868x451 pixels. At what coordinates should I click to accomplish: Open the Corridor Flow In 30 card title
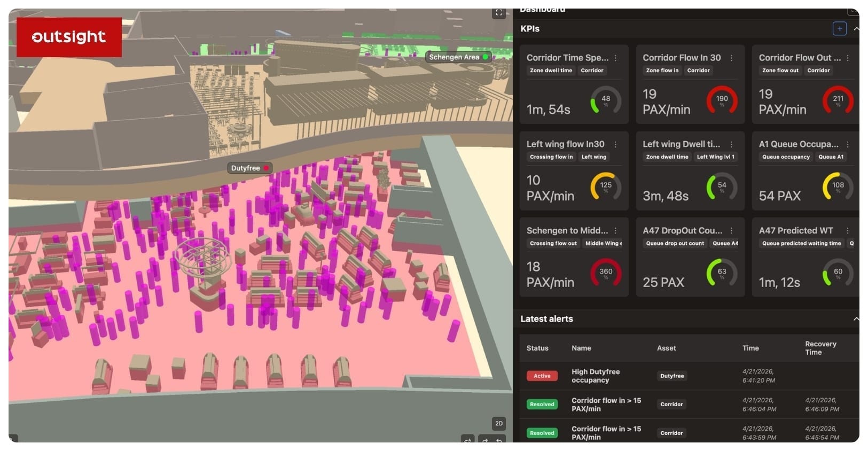pos(682,58)
